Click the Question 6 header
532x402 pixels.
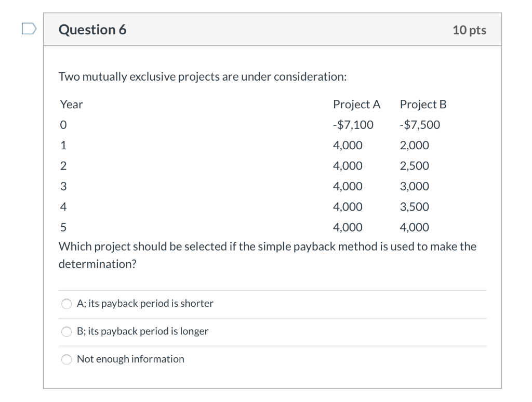point(92,30)
